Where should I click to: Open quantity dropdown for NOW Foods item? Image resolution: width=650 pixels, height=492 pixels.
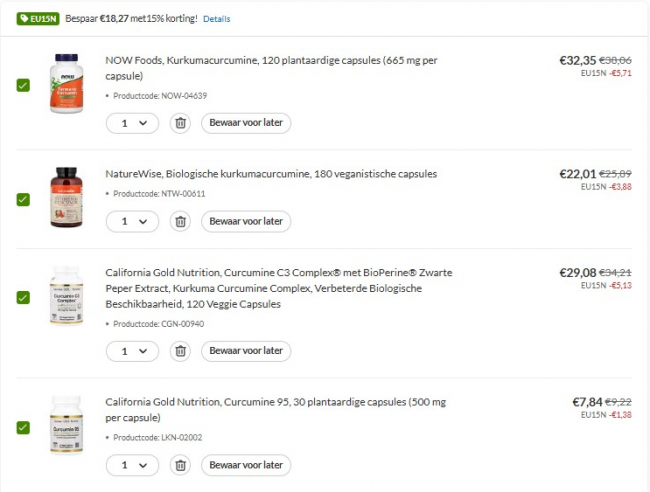click(133, 123)
